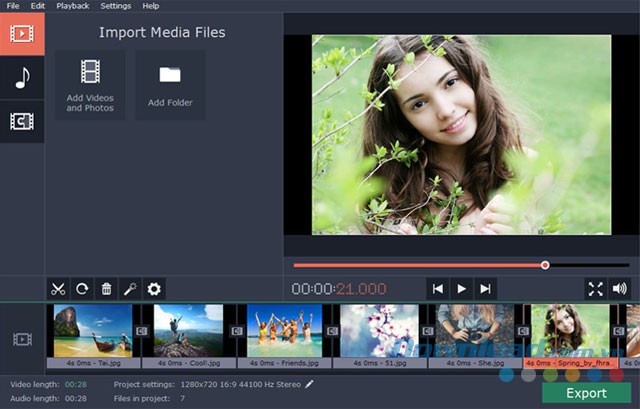Click the scissors split tool

(x=58, y=289)
